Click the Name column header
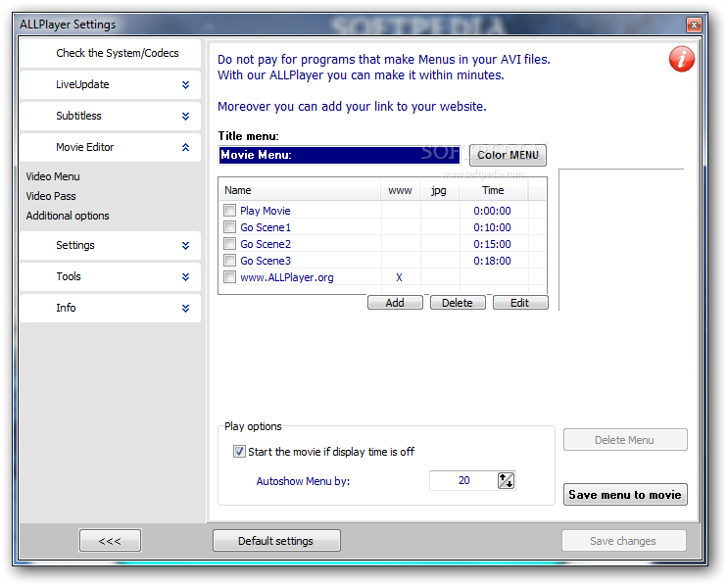 [300, 190]
